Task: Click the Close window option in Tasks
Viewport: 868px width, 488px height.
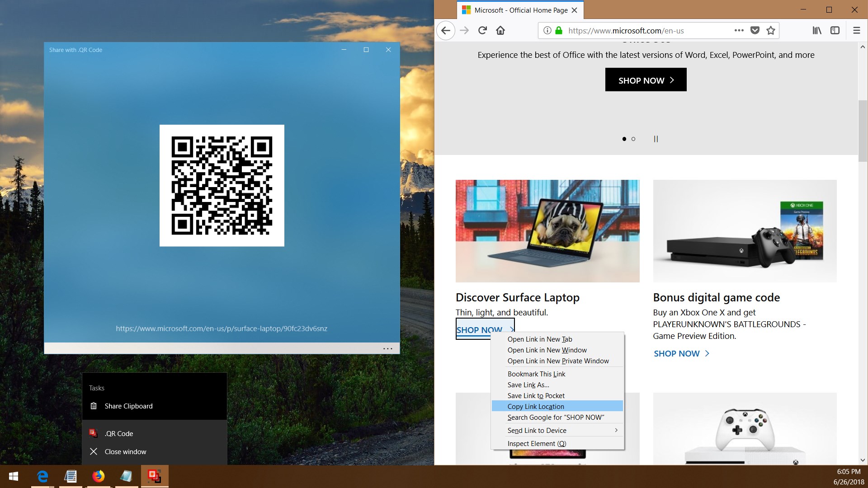Action: click(125, 451)
